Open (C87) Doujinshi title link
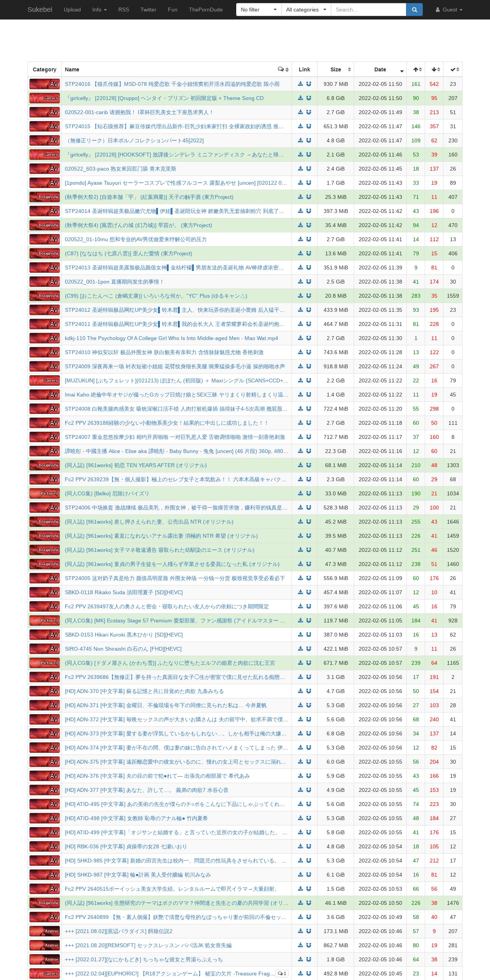490x980 pixels. coord(129,253)
